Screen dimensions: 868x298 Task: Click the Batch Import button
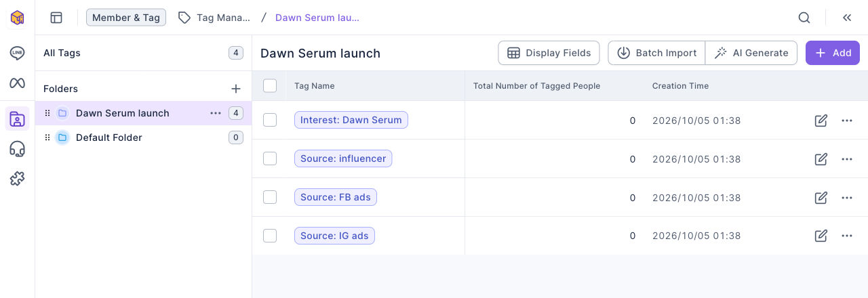[656, 53]
